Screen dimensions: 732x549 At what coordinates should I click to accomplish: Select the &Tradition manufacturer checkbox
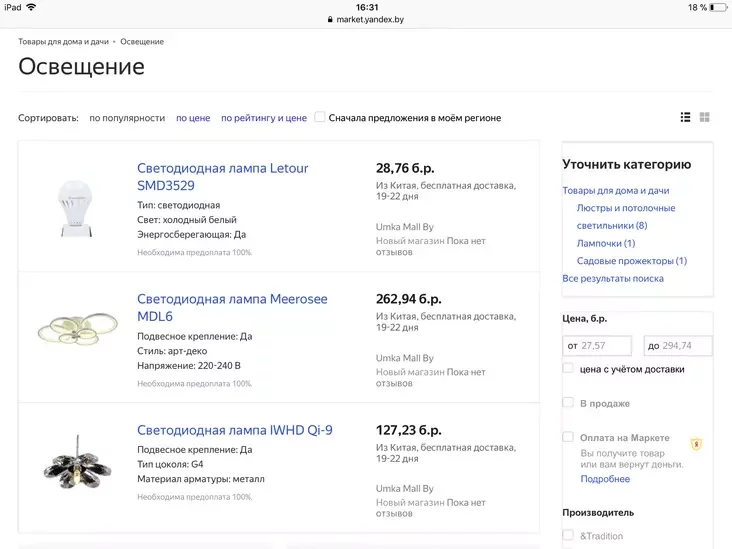click(568, 535)
